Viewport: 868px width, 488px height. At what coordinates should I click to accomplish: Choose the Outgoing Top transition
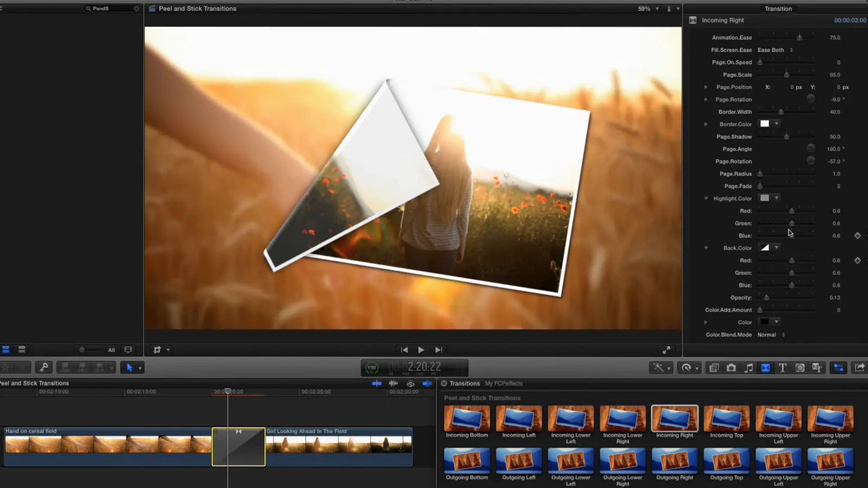727,462
